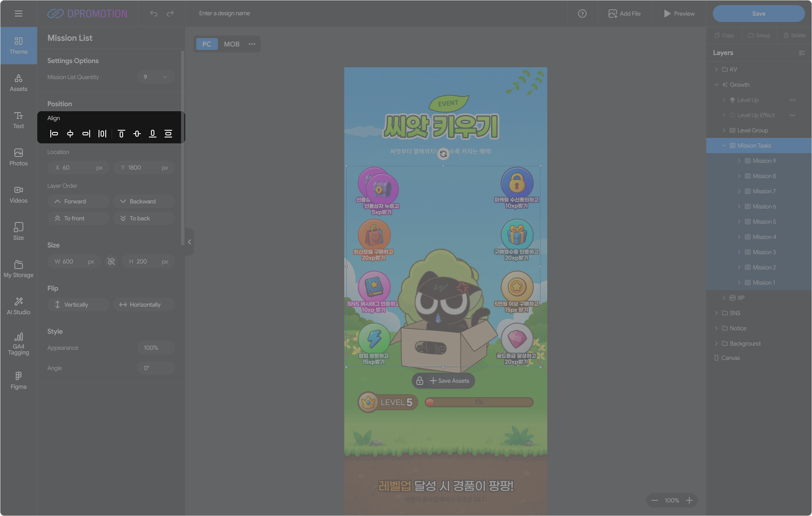Toggle the lock on the selected element
812x516 pixels.
click(x=420, y=381)
